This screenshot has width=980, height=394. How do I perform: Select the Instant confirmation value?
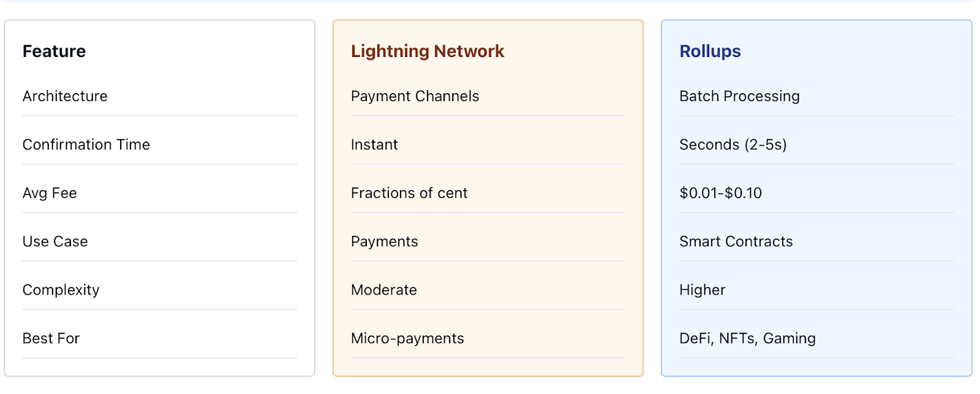click(374, 145)
